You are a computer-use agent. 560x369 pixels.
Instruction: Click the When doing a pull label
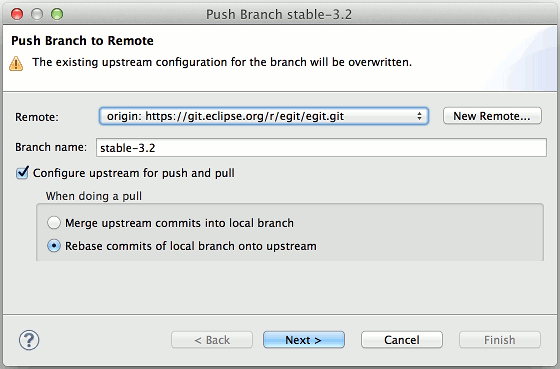[94, 196]
